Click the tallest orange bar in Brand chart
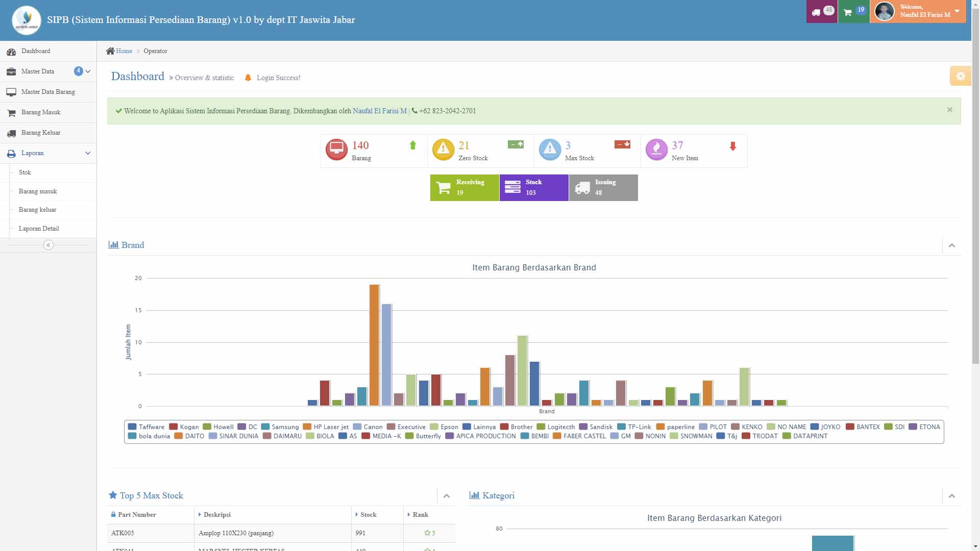This screenshot has width=980, height=551. [x=374, y=345]
